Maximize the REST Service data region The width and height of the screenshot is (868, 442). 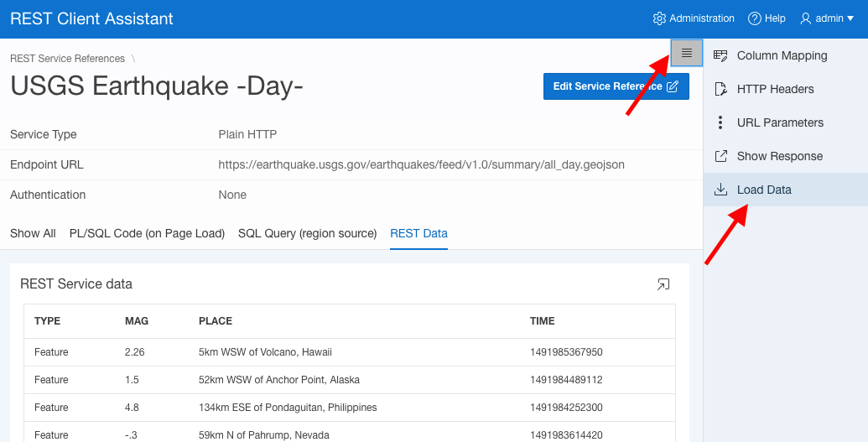[663, 284]
